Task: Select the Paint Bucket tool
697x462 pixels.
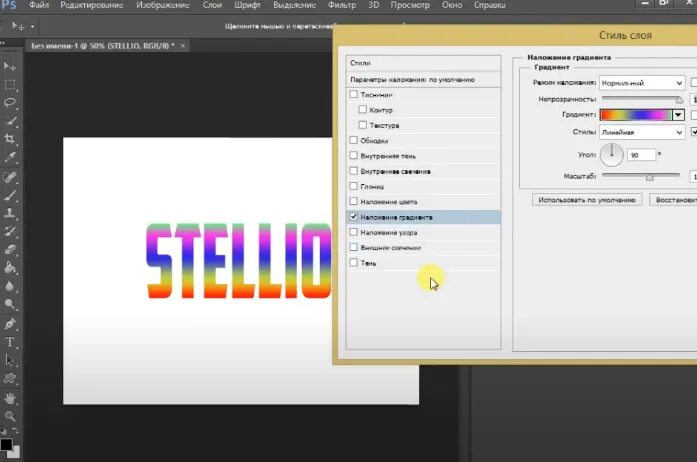Action: click(10, 268)
